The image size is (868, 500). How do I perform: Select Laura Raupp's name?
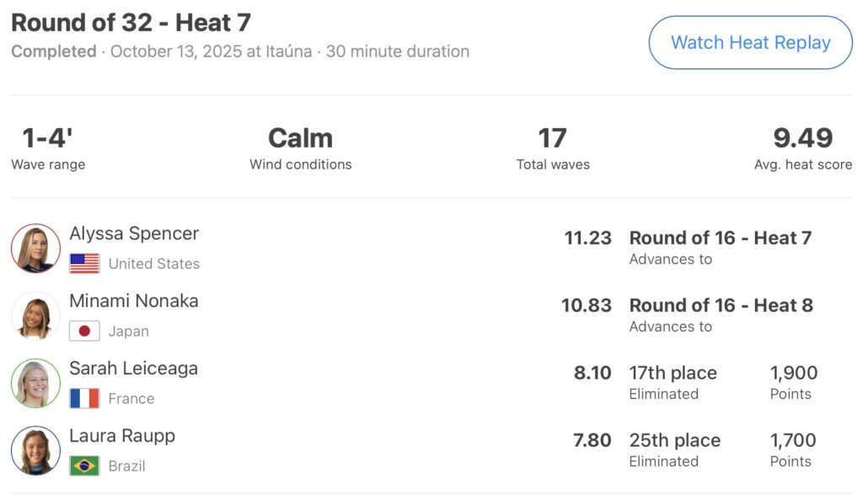(122, 436)
